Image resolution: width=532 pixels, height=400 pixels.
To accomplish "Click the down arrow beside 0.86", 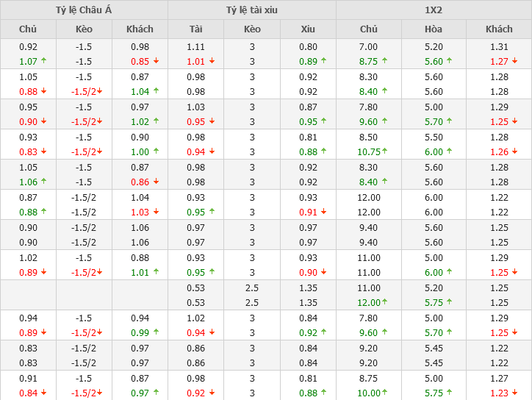I will 156,182.
